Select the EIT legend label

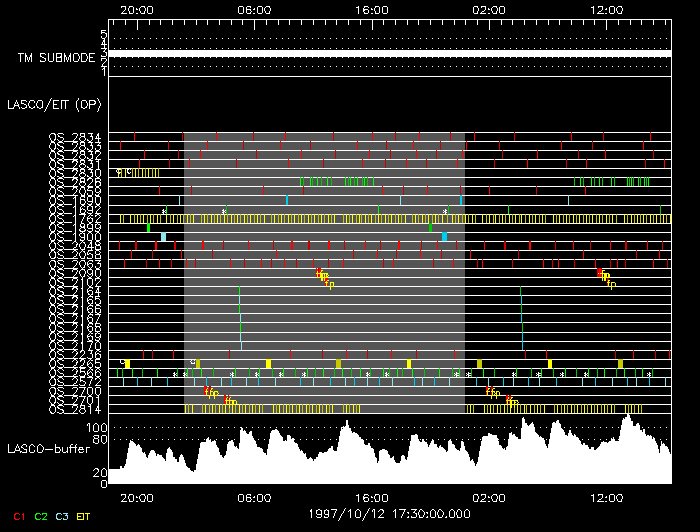tap(84, 516)
